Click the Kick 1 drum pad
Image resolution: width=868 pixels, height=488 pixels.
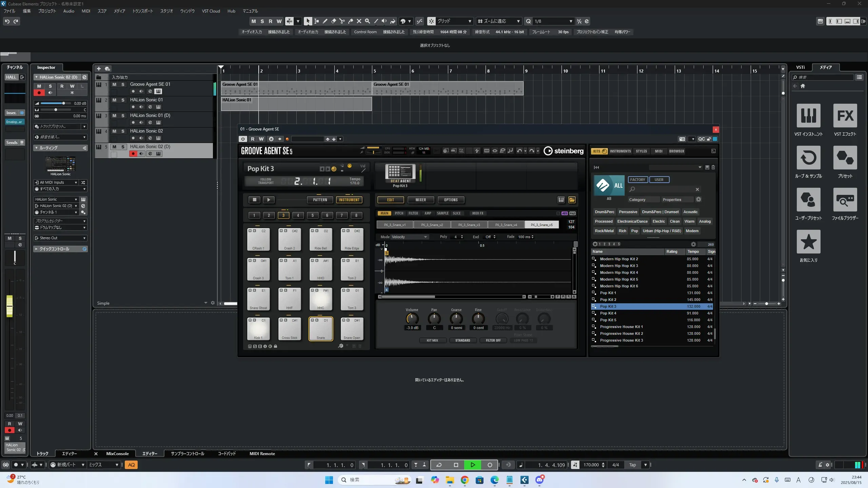pyautogui.click(x=258, y=328)
